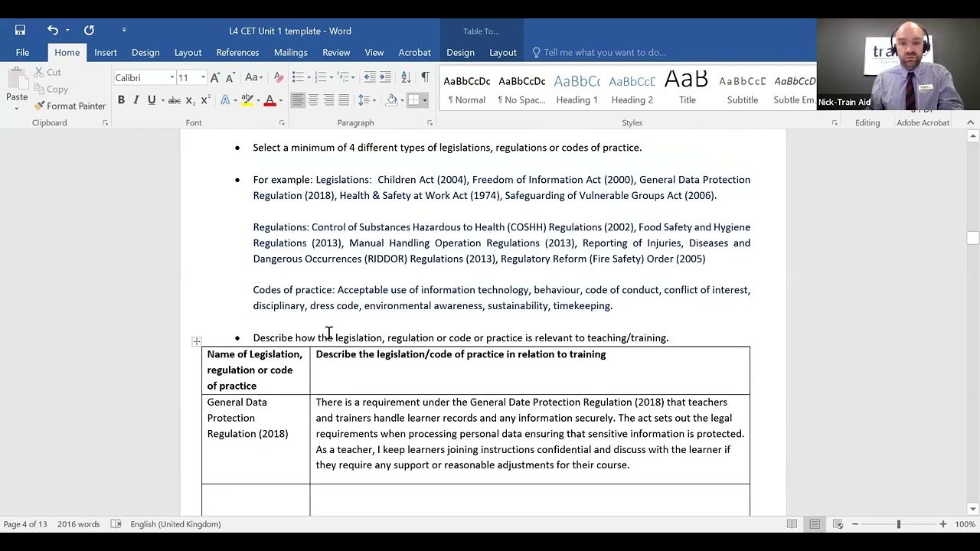
Task: Apply red font color
Action: coord(269,100)
